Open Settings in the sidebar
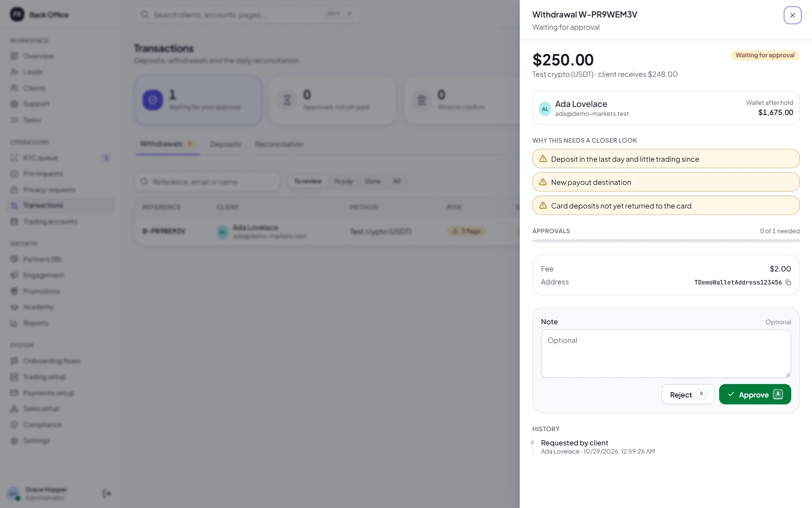Screen dimensions: 812x508 61,441
